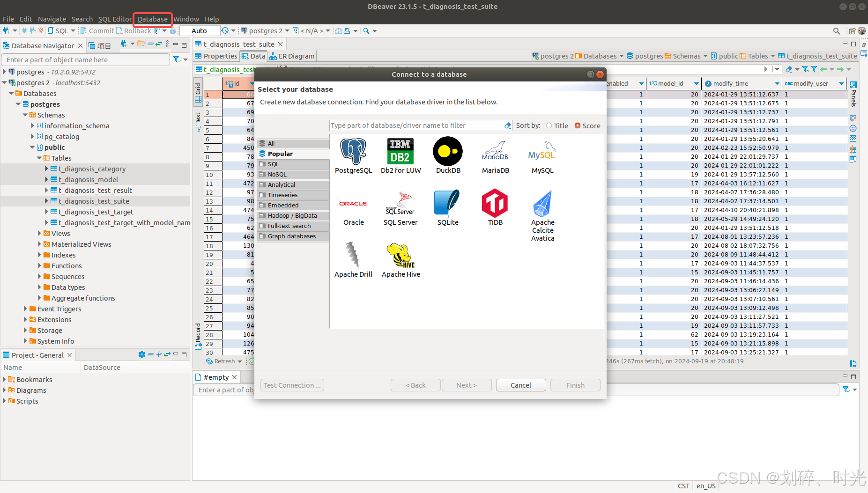Screen dimensions: 868x493
Task: Focus the database driver filter field
Action: 416,125
